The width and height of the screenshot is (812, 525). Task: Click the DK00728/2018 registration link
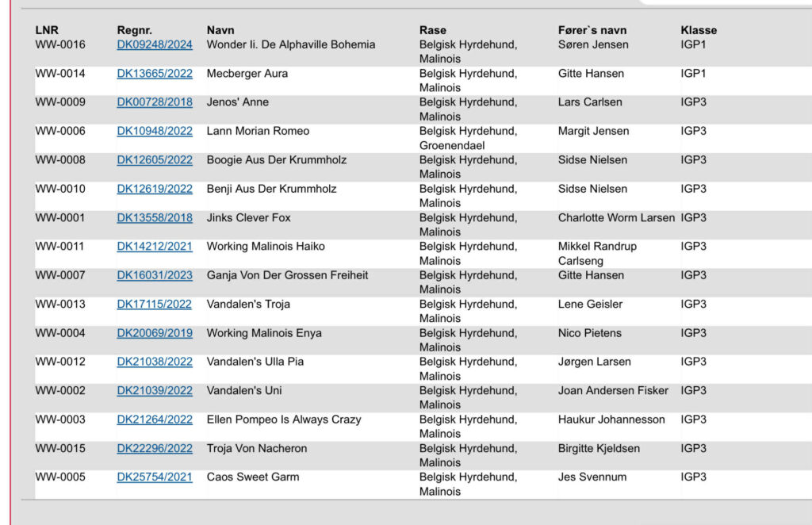[155, 102]
